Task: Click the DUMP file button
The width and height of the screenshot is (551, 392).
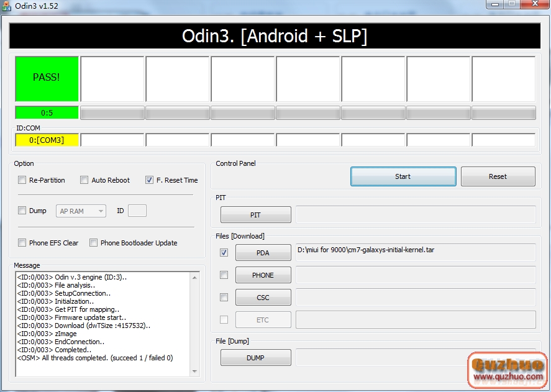Action: 256,358
